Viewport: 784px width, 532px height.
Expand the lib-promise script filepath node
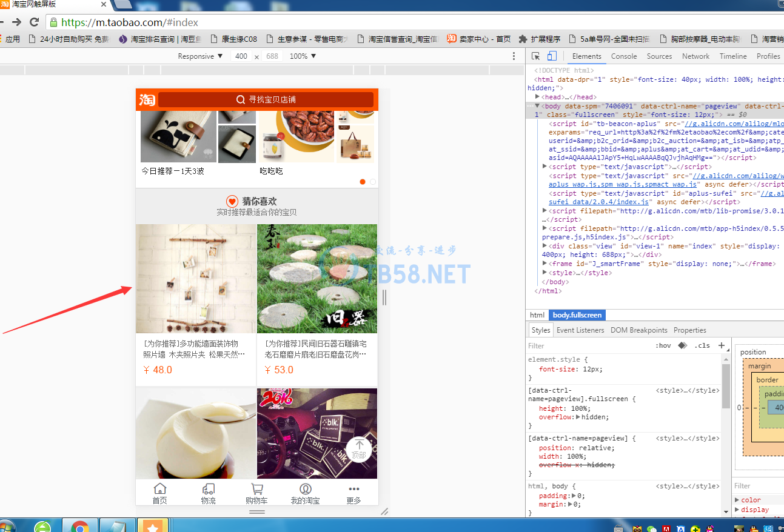tap(544, 211)
